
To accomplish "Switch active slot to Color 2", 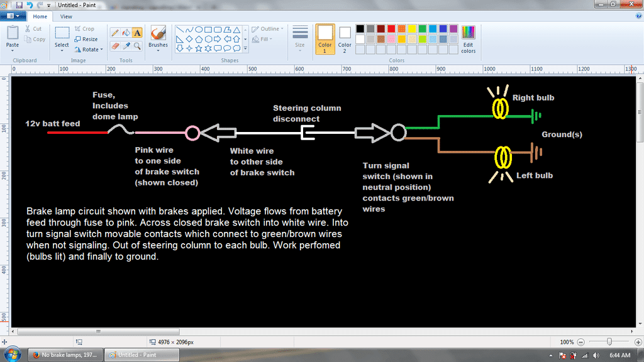I will point(345,39).
